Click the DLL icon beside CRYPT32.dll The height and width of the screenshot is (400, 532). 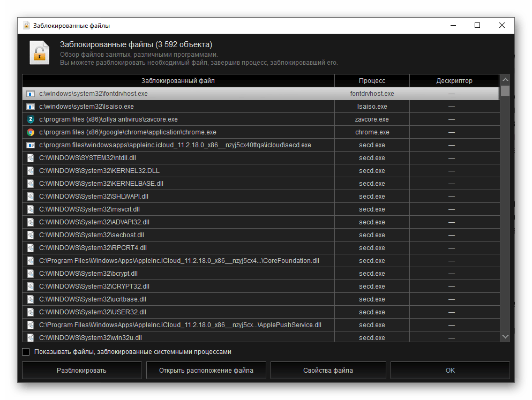click(x=31, y=287)
